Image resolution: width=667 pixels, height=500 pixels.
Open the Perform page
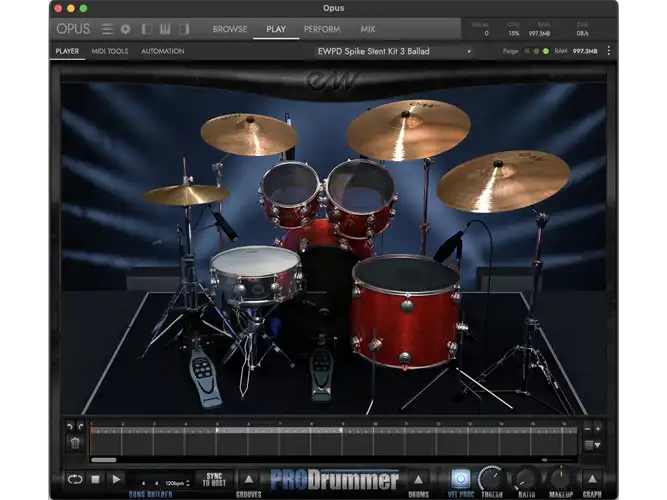pos(322,29)
